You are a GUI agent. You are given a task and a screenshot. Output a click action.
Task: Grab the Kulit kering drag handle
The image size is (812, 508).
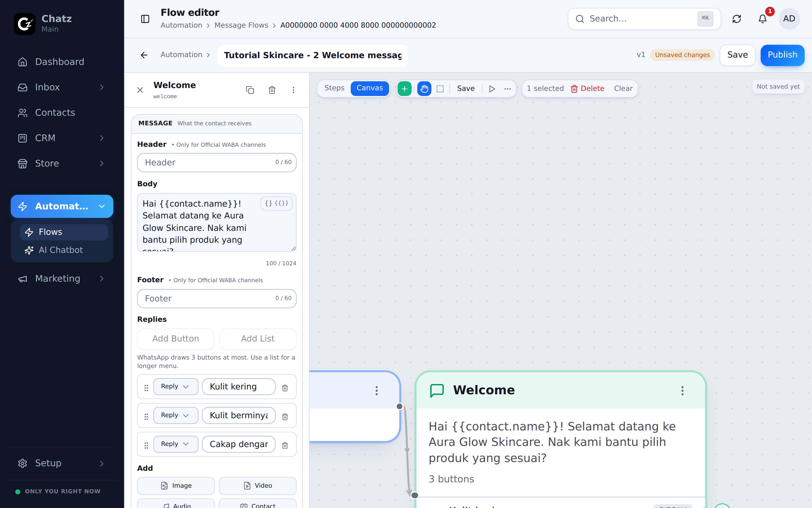coord(146,388)
